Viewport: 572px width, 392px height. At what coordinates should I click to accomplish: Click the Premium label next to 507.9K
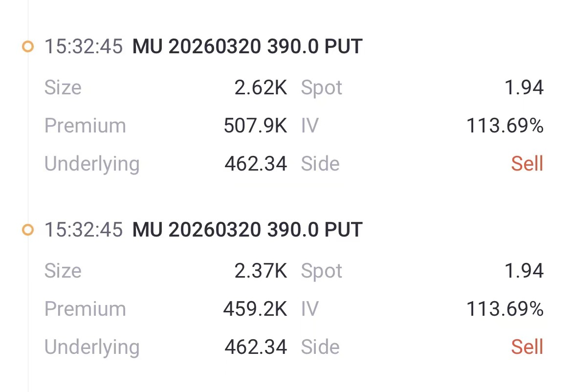click(x=85, y=126)
